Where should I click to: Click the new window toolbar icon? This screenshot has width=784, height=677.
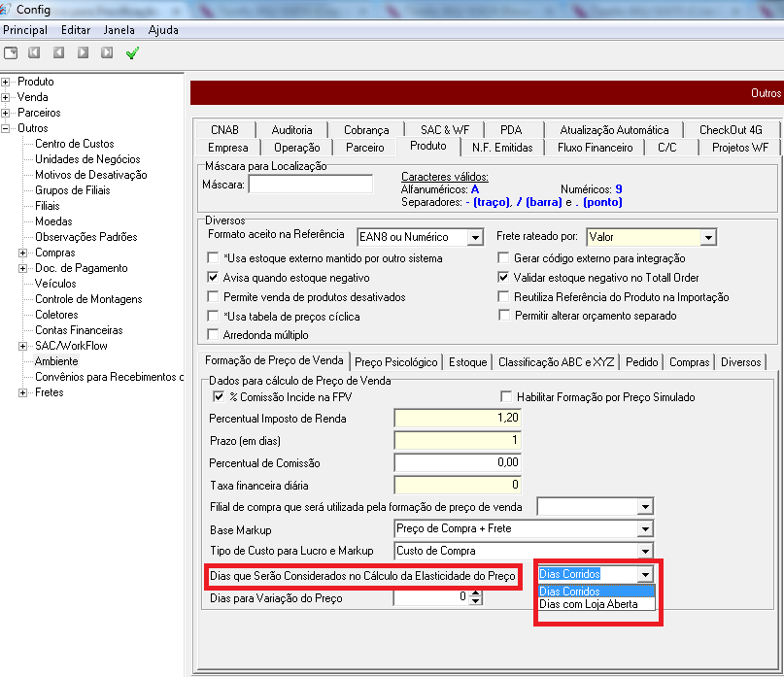pyautogui.click(x=11, y=52)
